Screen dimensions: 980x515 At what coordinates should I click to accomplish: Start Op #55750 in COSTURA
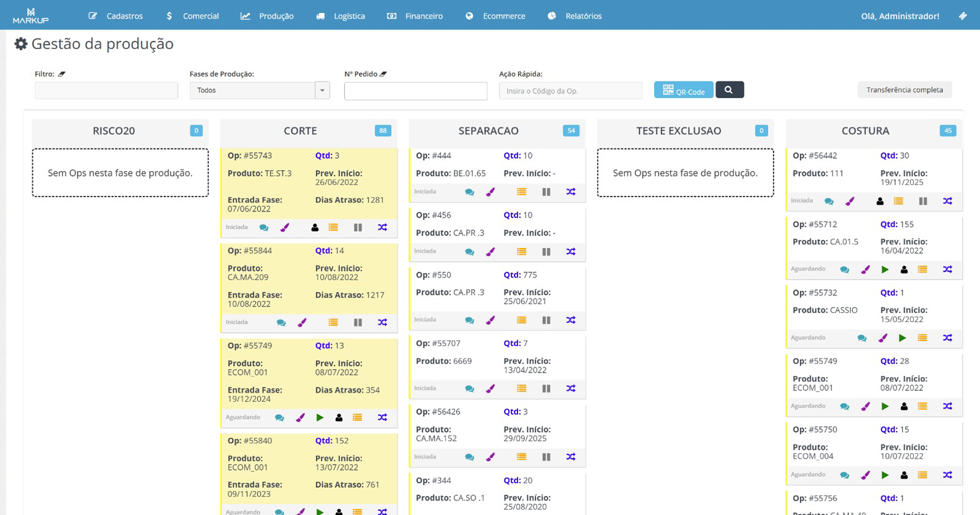(x=885, y=475)
